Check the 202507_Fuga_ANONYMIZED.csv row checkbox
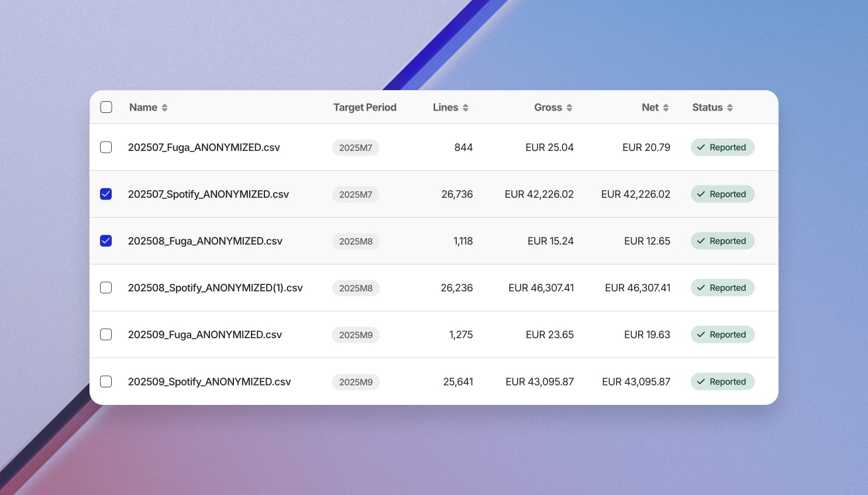 (x=106, y=147)
